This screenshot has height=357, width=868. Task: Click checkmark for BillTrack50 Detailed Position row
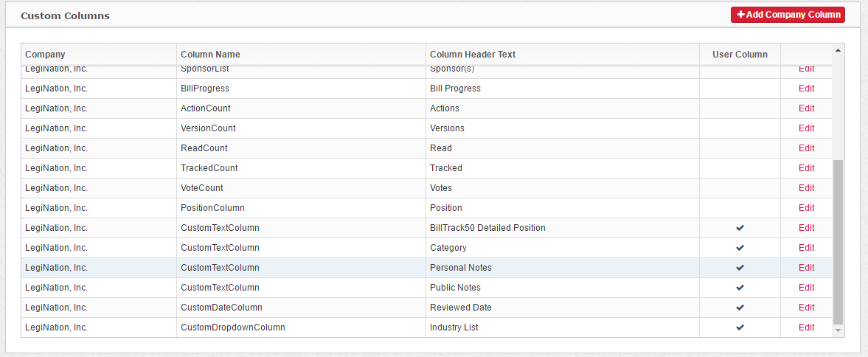[x=740, y=228]
